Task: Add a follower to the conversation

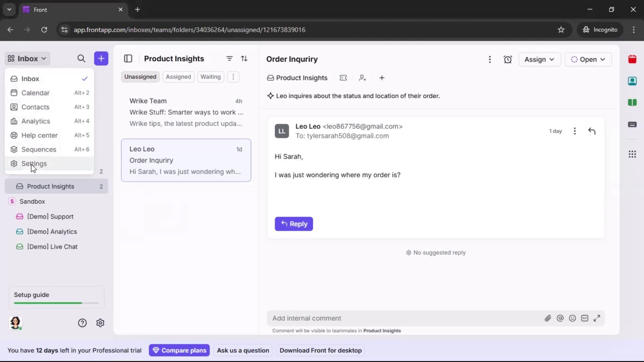Action: click(363, 78)
